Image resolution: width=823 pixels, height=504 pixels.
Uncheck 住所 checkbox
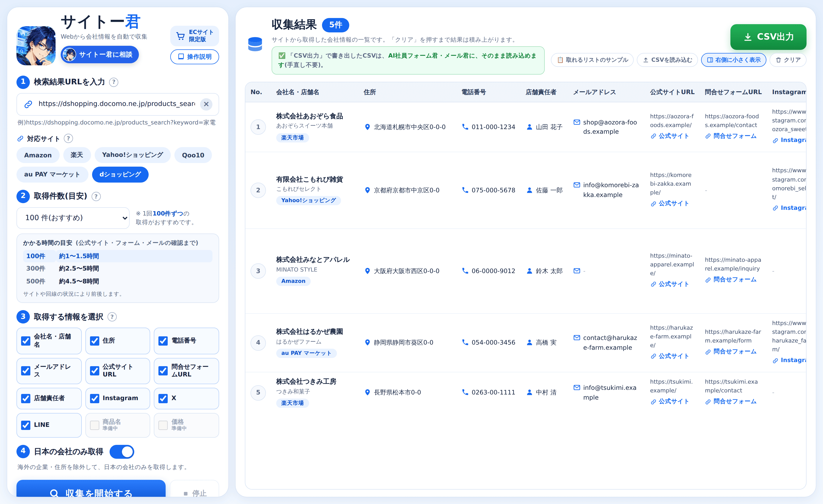(x=95, y=341)
